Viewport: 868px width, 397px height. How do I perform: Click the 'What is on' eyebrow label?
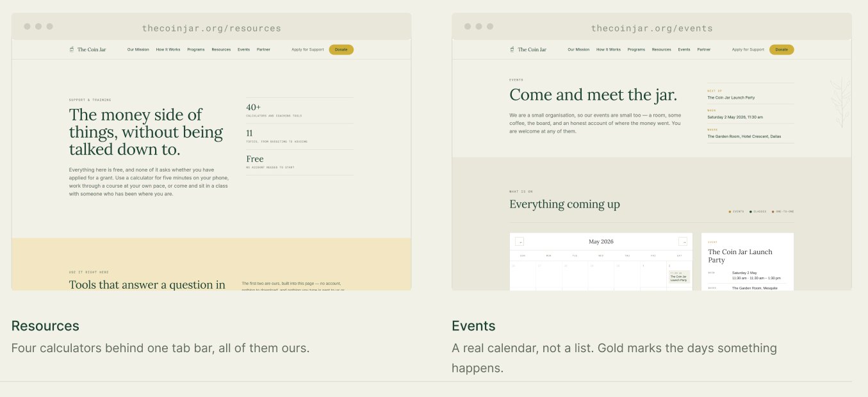[521, 191]
